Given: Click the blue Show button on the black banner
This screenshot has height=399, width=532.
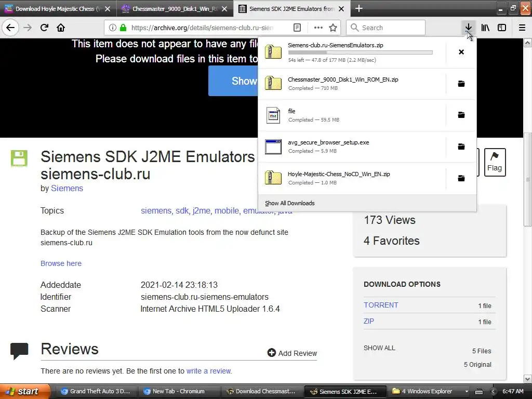Looking at the screenshot, I should (x=233, y=81).
